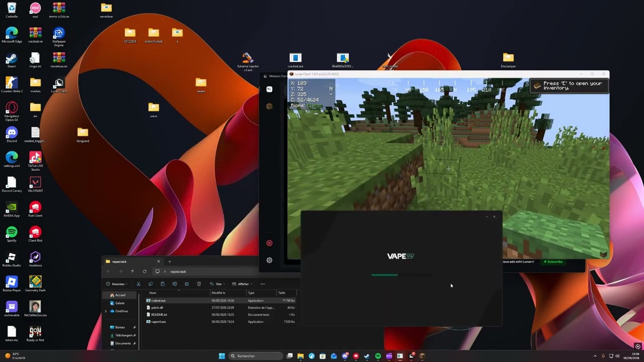Open Spotify from the taskbar
Screen dimensions: 644x362
click(x=378, y=356)
